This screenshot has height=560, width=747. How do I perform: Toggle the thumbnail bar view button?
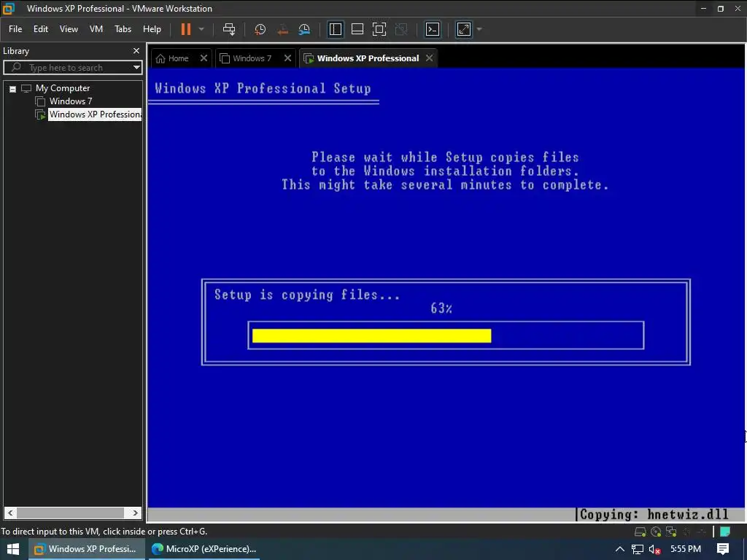pos(357,29)
